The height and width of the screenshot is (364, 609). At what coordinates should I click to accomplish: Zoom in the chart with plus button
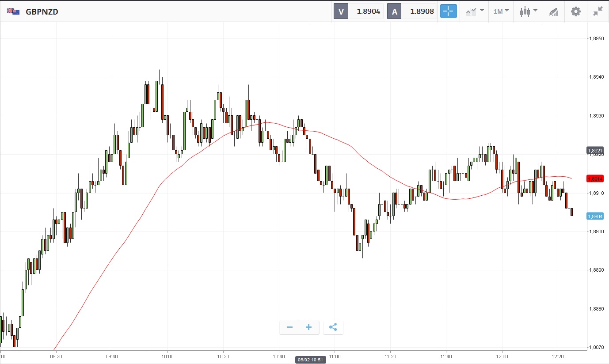tap(309, 327)
